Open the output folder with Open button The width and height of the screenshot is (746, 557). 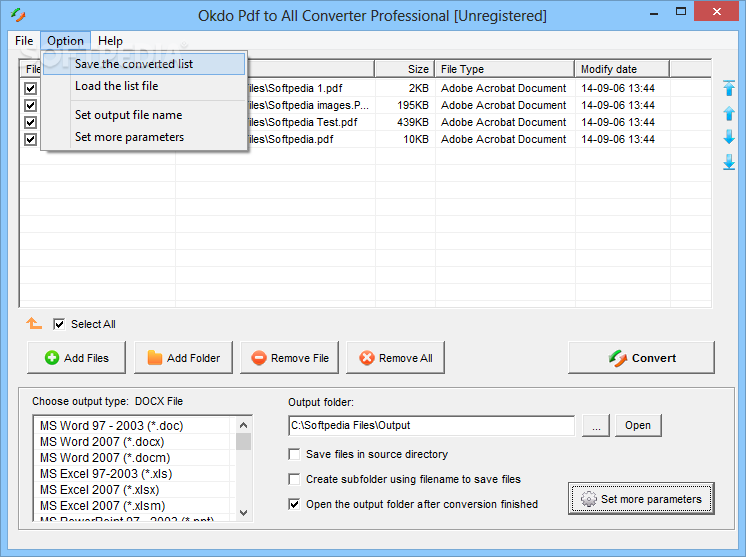pos(638,425)
